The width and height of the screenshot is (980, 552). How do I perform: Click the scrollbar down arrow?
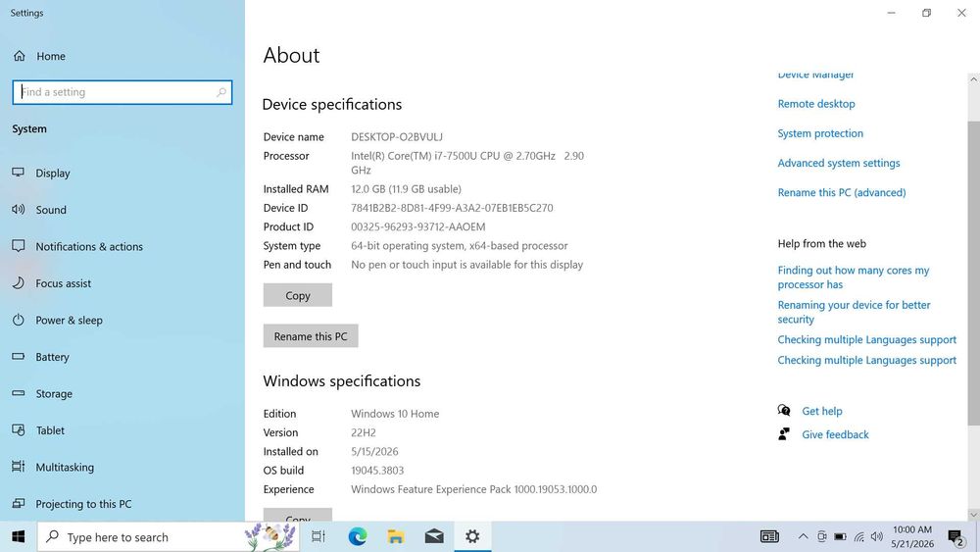974,515
